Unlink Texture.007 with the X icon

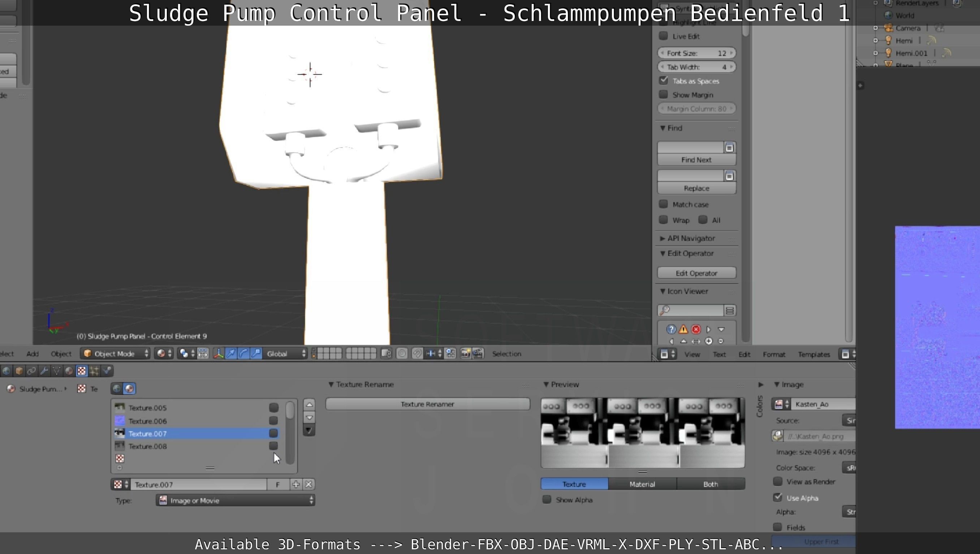coord(308,484)
